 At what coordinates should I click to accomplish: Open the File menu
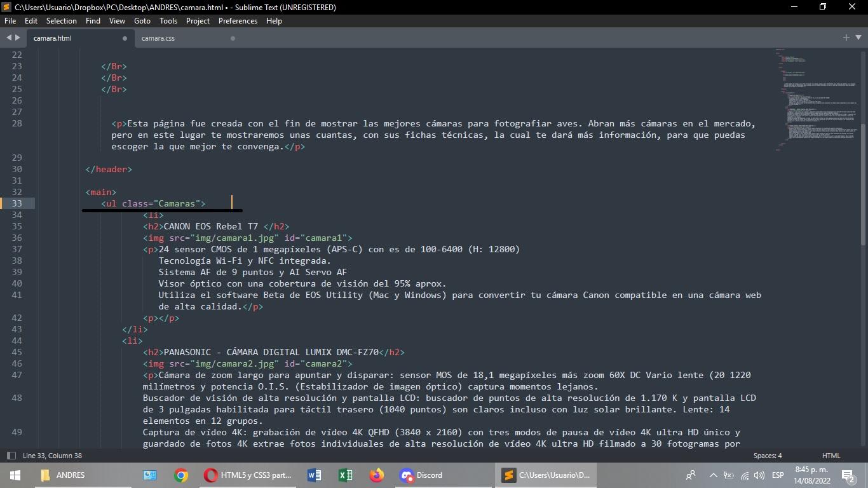(10, 21)
